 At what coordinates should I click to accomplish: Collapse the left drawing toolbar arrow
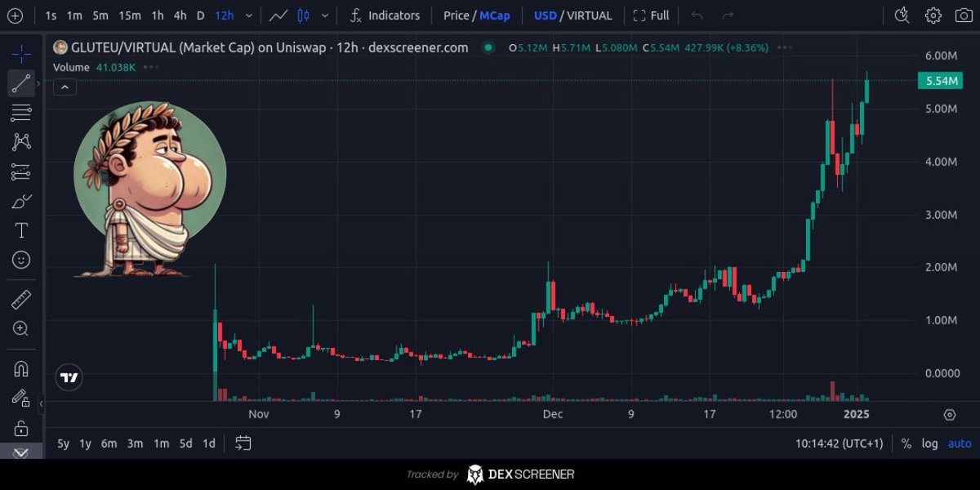41,403
